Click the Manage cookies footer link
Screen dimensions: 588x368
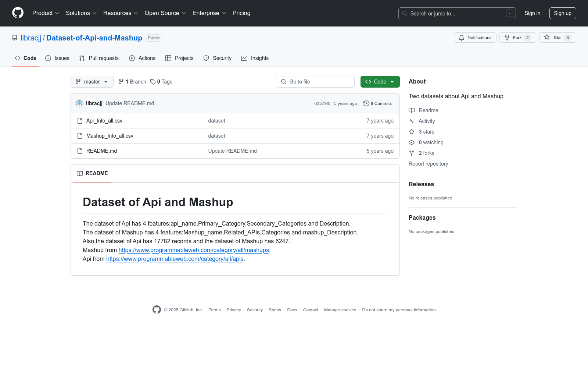click(340, 310)
